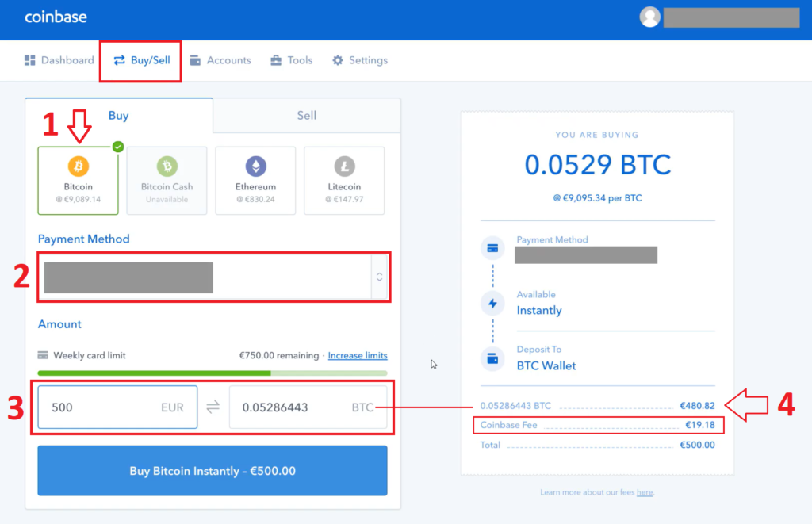Click the Payment Method dropdown arrows
This screenshot has width=812, height=524.
pos(380,277)
